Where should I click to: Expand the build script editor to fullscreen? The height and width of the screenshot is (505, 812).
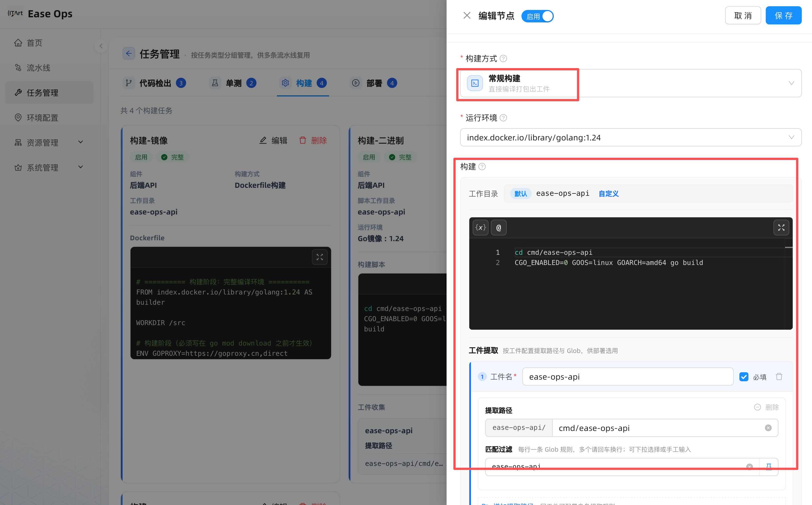(x=781, y=228)
